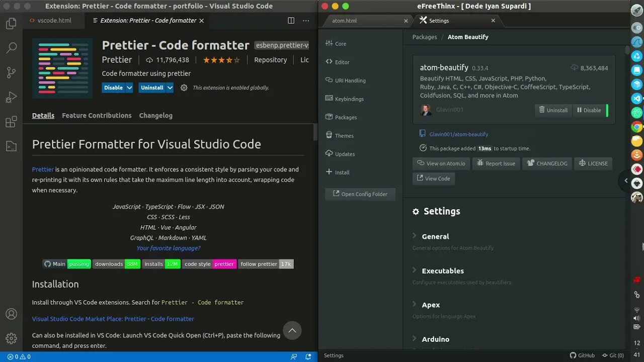Click the Uninstall button for Prettier
The height and width of the screenshot is (362, 644).
152,87
